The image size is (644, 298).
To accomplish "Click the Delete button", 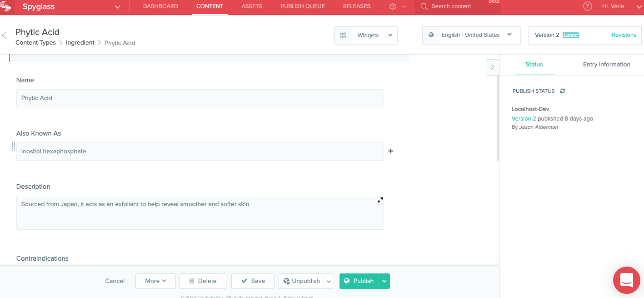I will [x=203, y=281].
